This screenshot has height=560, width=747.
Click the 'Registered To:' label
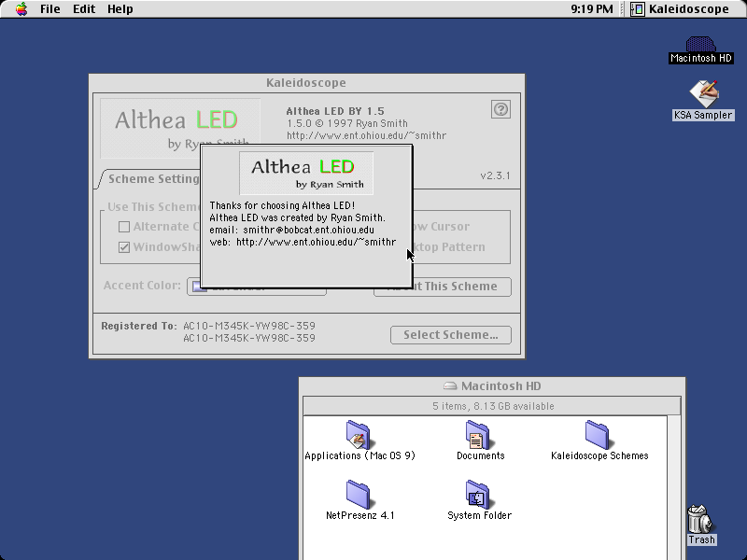click(138, 326)
